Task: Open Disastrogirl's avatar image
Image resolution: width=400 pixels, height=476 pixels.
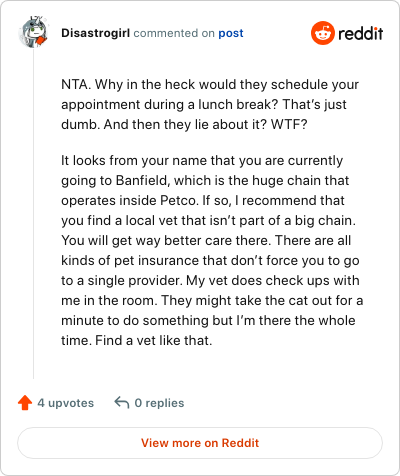Action: (33, 33)
